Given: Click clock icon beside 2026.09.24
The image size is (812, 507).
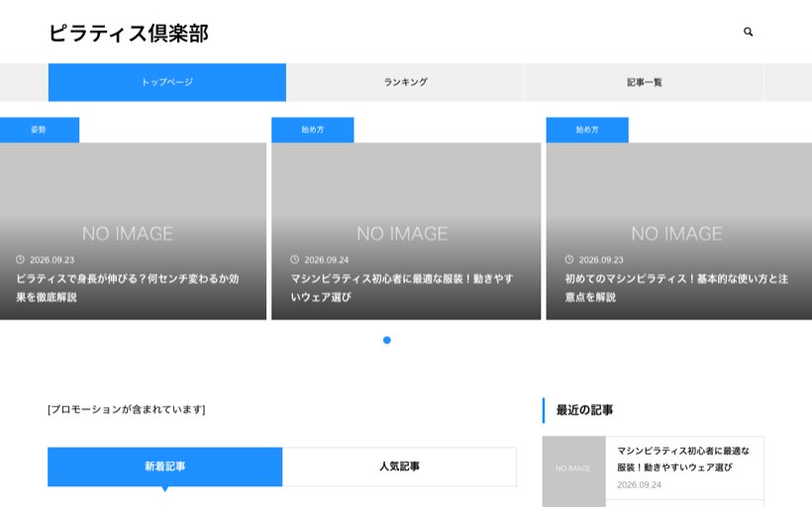Looking at the screenshot, I should (x=295, y=259).
